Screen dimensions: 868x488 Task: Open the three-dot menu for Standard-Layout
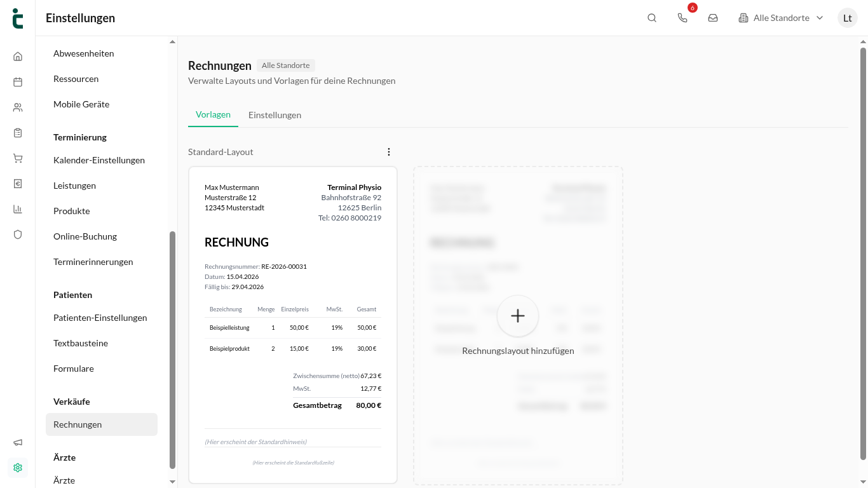pyautogui.click(x=389, y=152)
